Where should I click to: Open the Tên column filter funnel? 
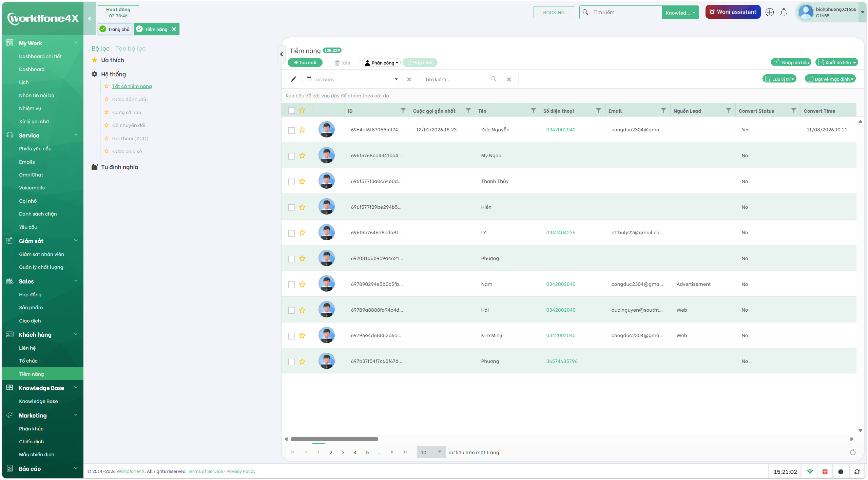click(x=533, y=111)
